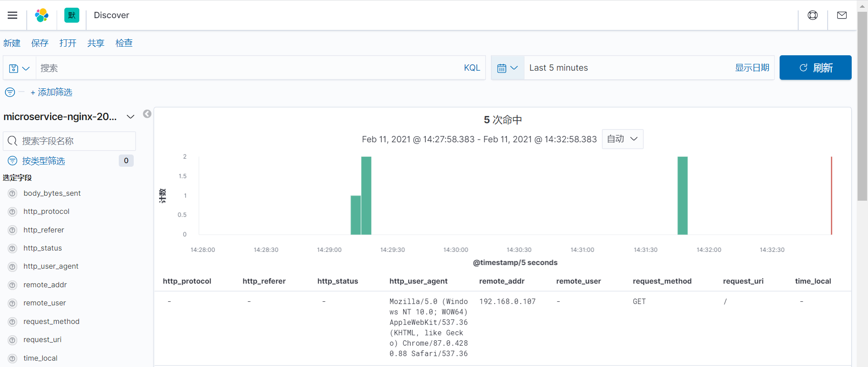Click the time_local column header
This screenshot has width=868, height=367.
coord(813,281)
